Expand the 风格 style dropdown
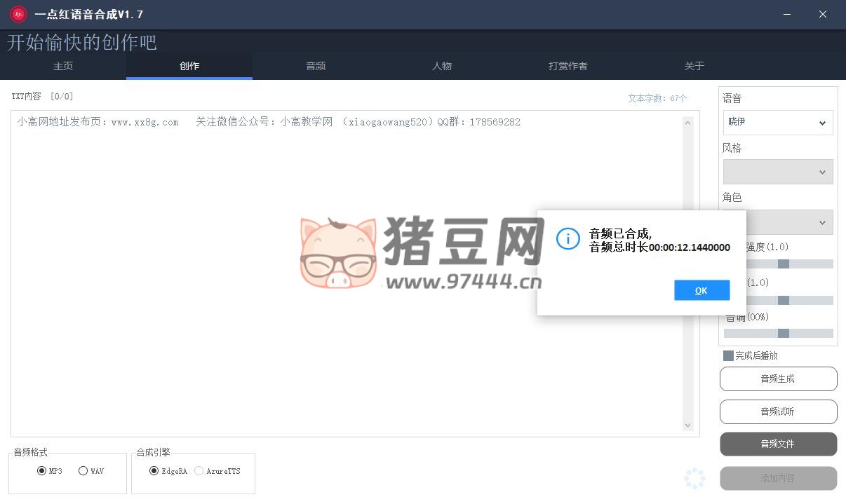This screenshot has height=504, width=846. (778, 172)
